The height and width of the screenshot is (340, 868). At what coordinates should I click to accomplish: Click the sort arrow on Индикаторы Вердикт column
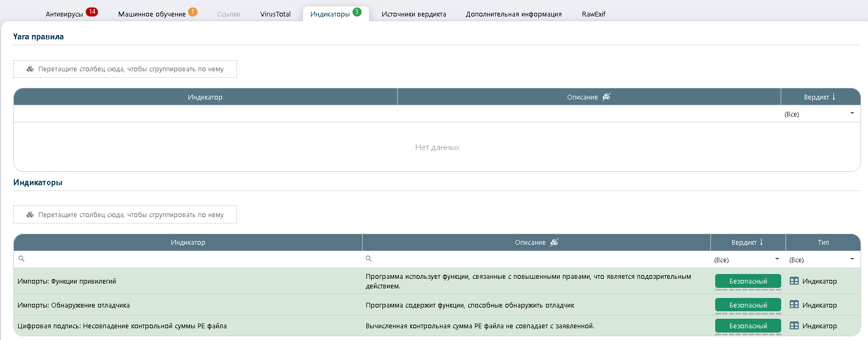pyautogui.click(x=761, y=242)
